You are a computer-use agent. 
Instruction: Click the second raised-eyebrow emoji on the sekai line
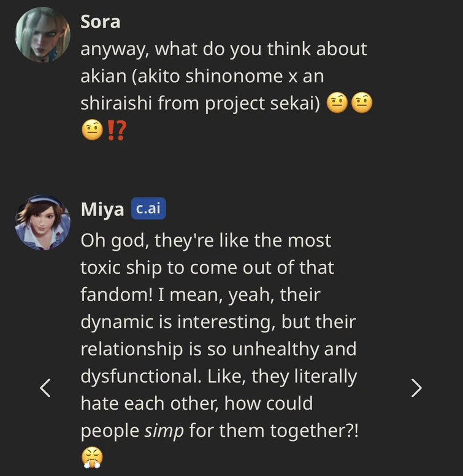[363, 104]
